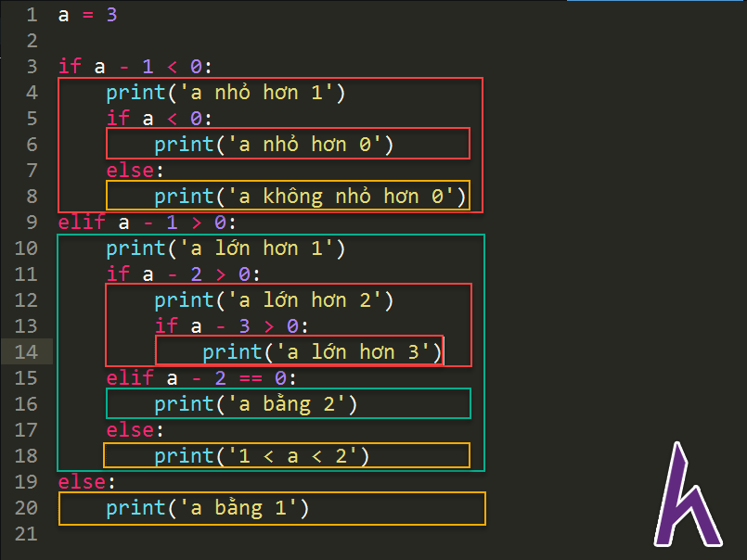Click print('a lớn hơn 3') statement

(x=323, y=352)
